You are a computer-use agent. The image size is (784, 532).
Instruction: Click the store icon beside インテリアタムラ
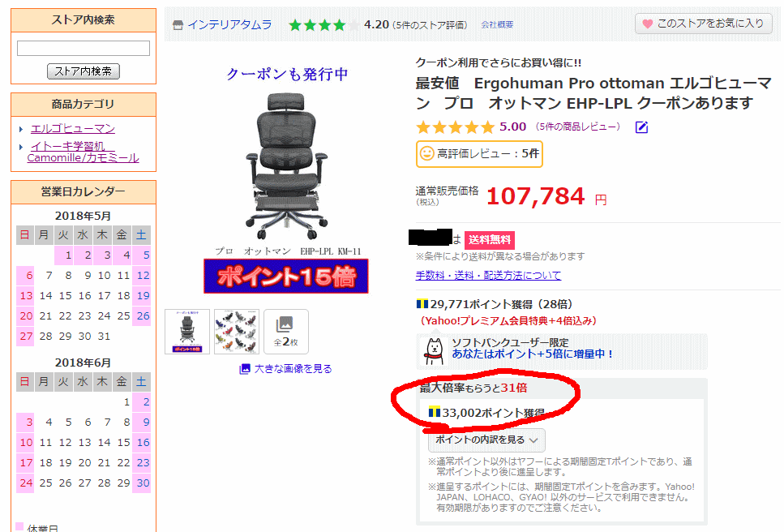point(178,25)
